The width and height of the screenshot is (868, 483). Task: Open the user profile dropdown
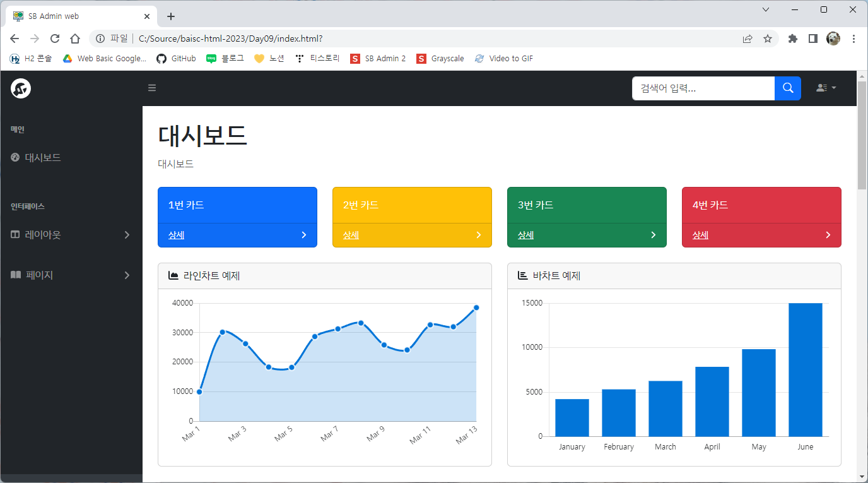(826, 88)
